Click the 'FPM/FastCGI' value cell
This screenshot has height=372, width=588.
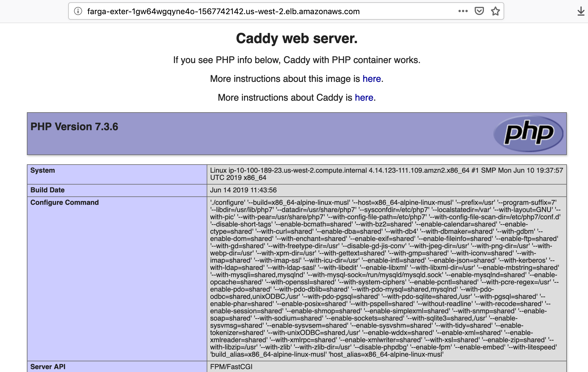(x=231, y=367)
